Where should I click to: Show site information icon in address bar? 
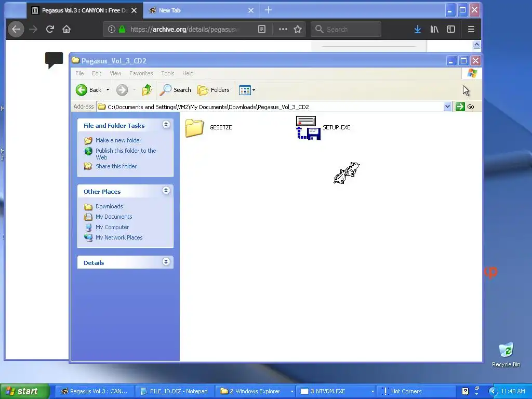tap(111, 29)
